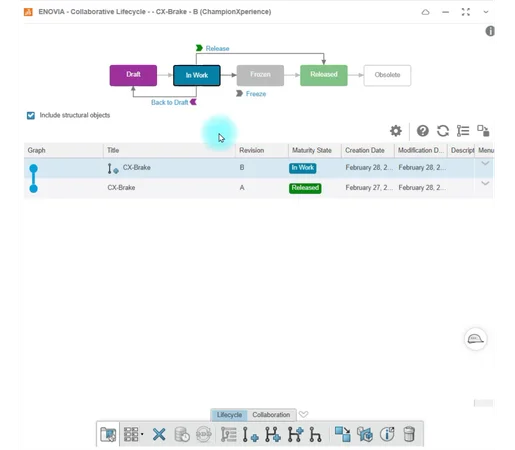Image resolution: width=515 pixels, height=450 pixels.
Task: Click the helmet assistant round icon
Action: pos(476,339)
